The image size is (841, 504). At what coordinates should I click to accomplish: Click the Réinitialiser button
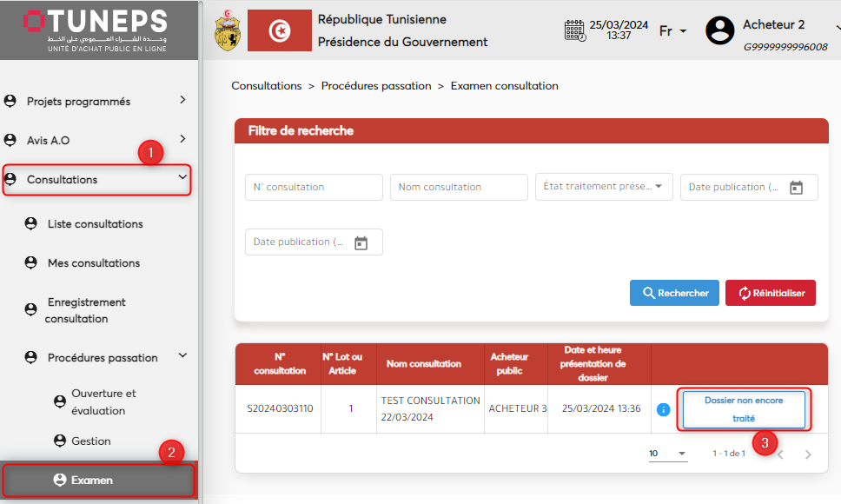pyautogui.click(x=770, y=293)
